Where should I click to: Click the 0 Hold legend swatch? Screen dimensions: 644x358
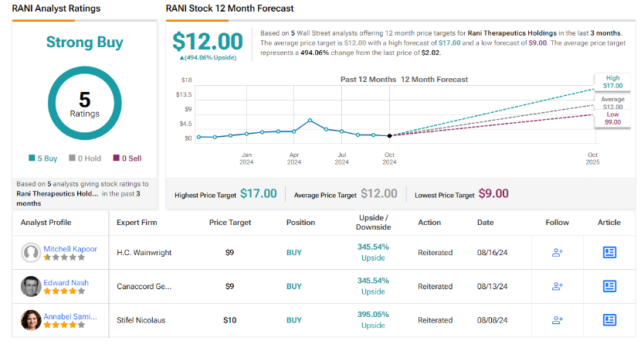(x=72, y=158)
